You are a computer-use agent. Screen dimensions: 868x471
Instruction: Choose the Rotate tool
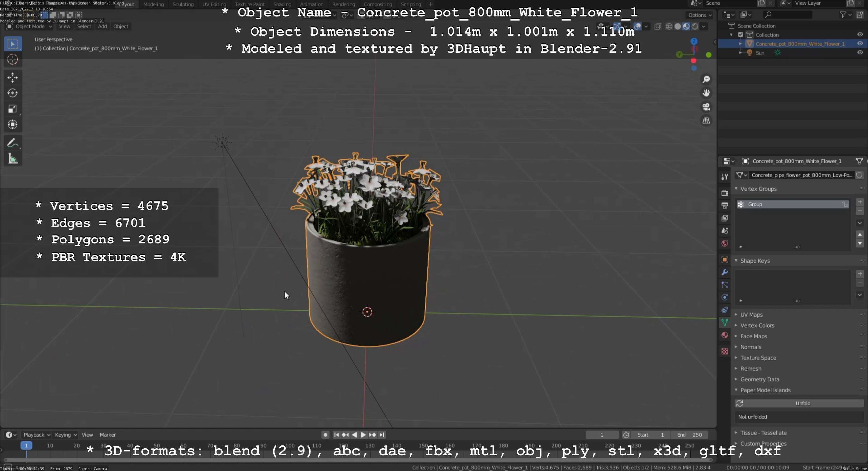pos(13,93)
